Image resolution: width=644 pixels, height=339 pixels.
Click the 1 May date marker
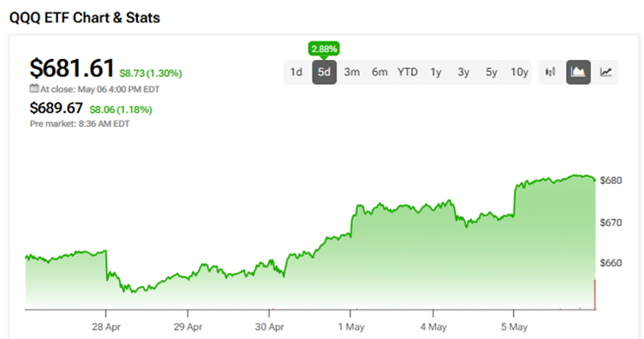(x=351, y=327)
